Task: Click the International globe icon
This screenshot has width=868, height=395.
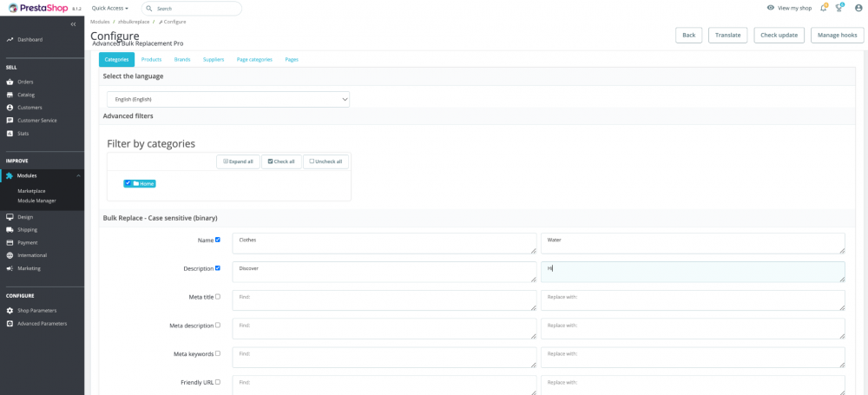Action: pos(10,255)
